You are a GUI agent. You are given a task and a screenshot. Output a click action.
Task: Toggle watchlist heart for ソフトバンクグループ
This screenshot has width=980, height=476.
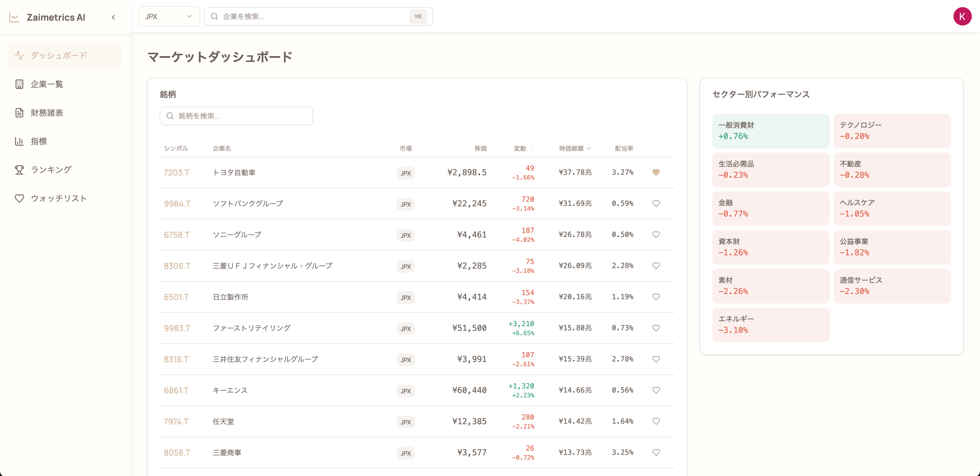click(x=656, y=203)
